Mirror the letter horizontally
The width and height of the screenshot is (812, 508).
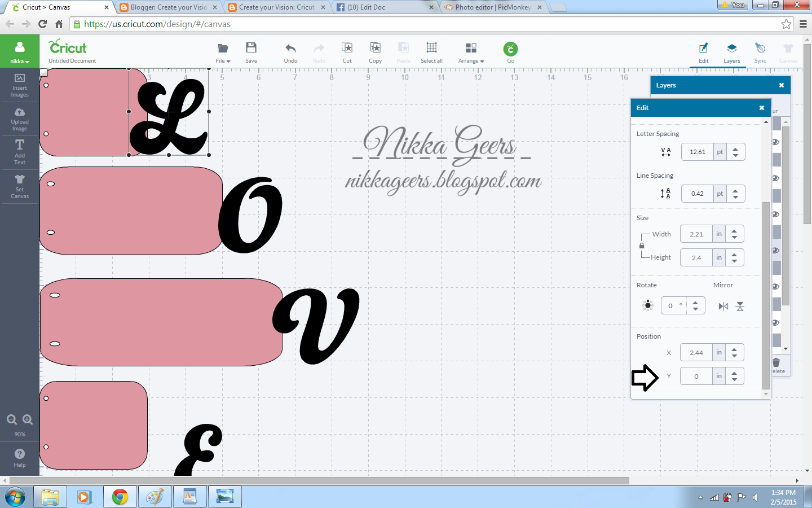pos(723,305)
